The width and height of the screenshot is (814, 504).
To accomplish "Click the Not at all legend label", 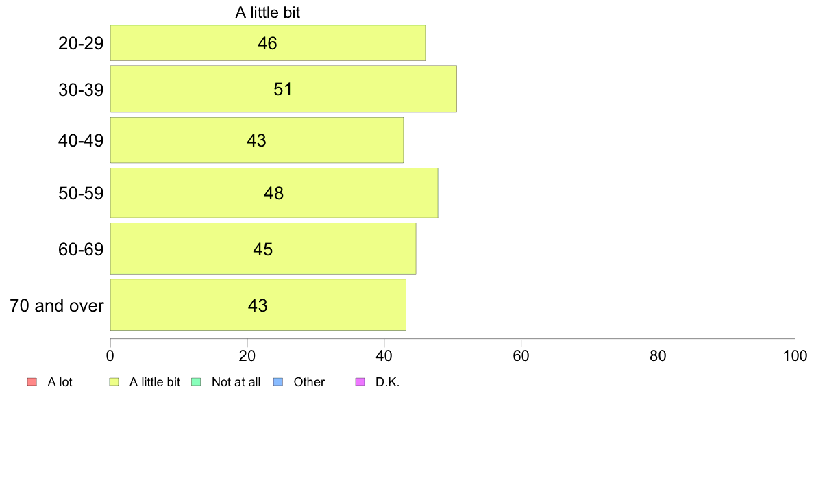I will tap(236, 382).
